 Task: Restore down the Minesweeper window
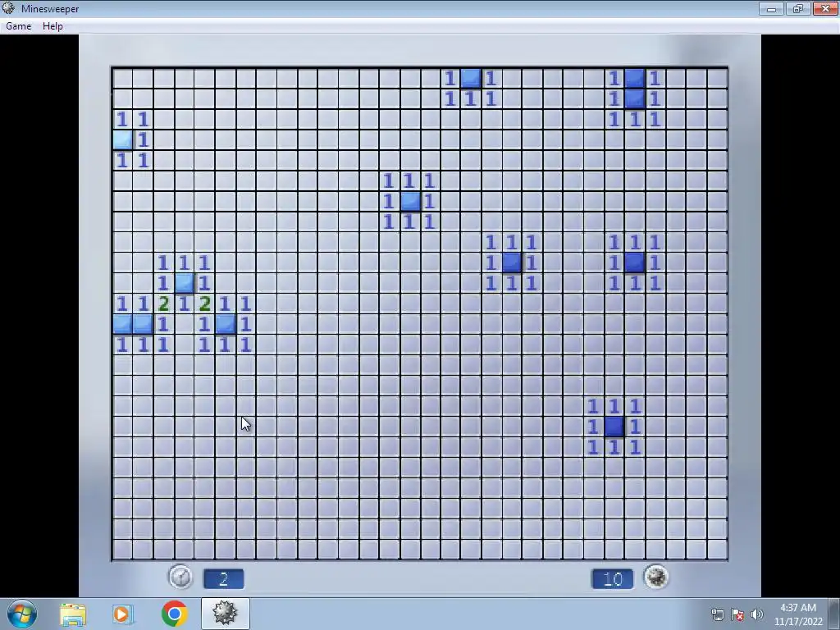[798, 8]
